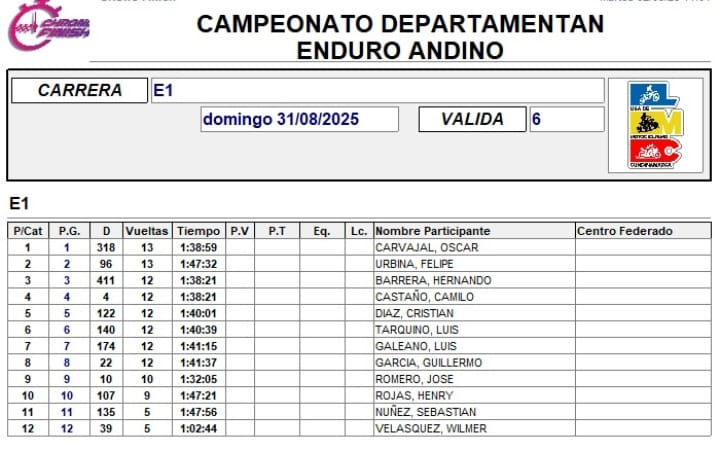Image resolution: width=720 pixels, height=454 pixels.
Task: Click the CARRERA label box
Action: coord(79,91)
